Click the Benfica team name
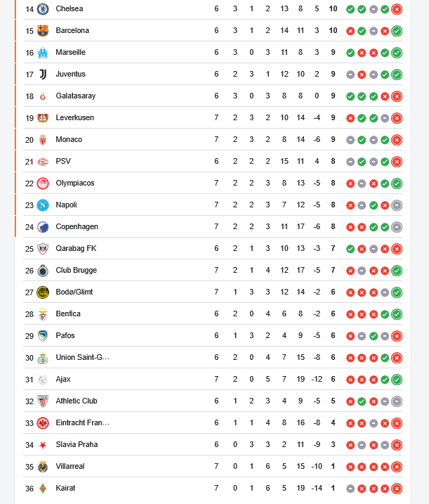429x504 pixels. tap(68, 314)
